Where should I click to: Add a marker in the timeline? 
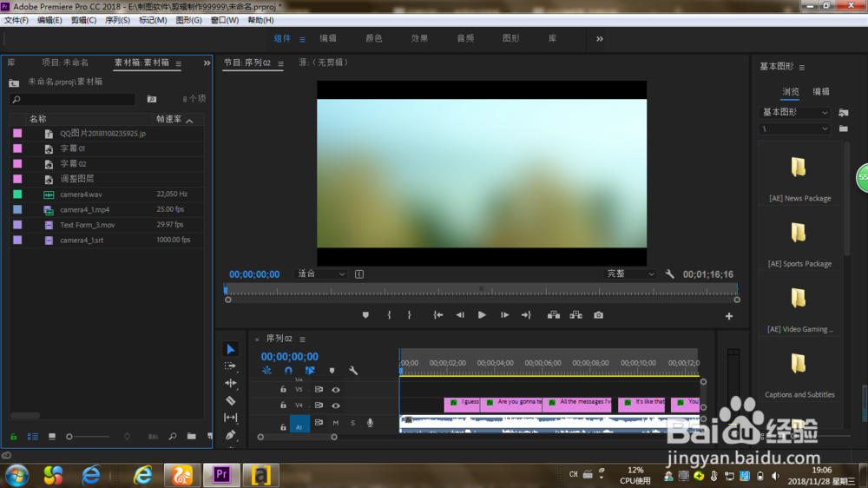(x=332, y=371)
